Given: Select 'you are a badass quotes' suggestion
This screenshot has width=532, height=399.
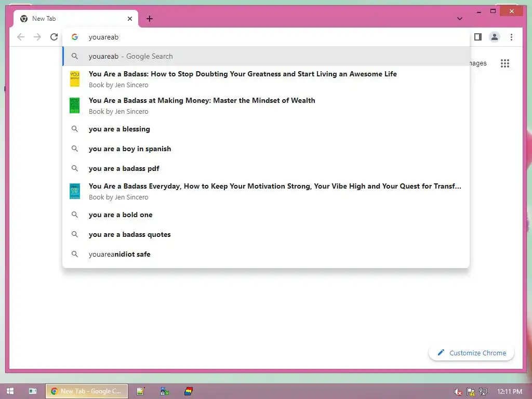Looking at the screenshot, I should click(x=266, y=234).
